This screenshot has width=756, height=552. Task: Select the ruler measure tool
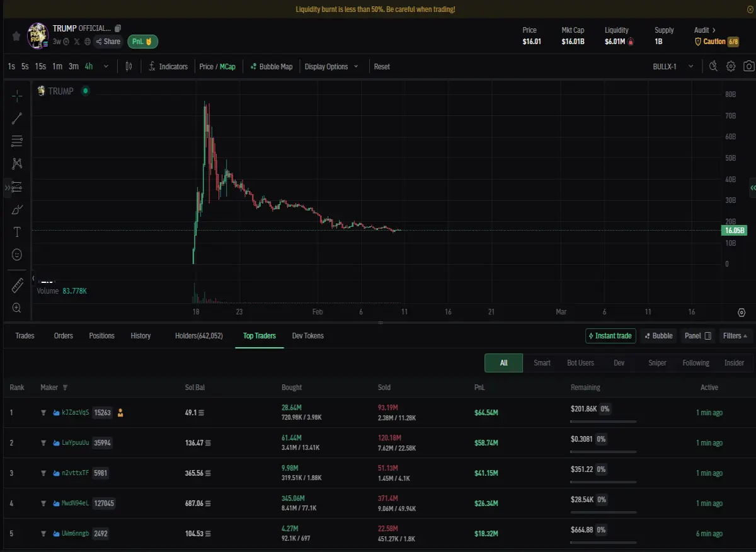coord(17,285)
